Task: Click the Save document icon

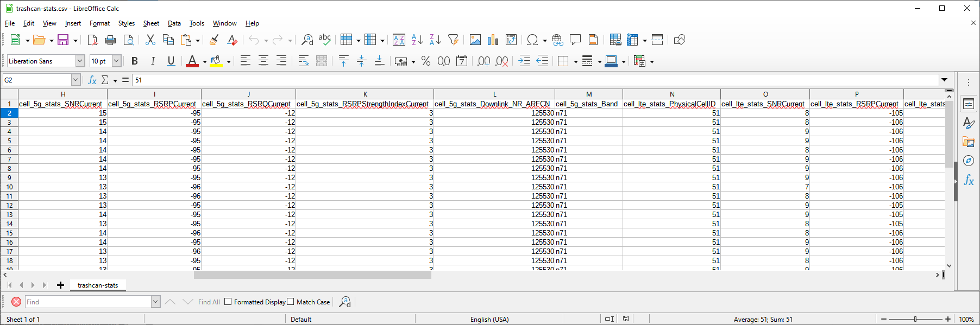Action: tap(63, 40)
